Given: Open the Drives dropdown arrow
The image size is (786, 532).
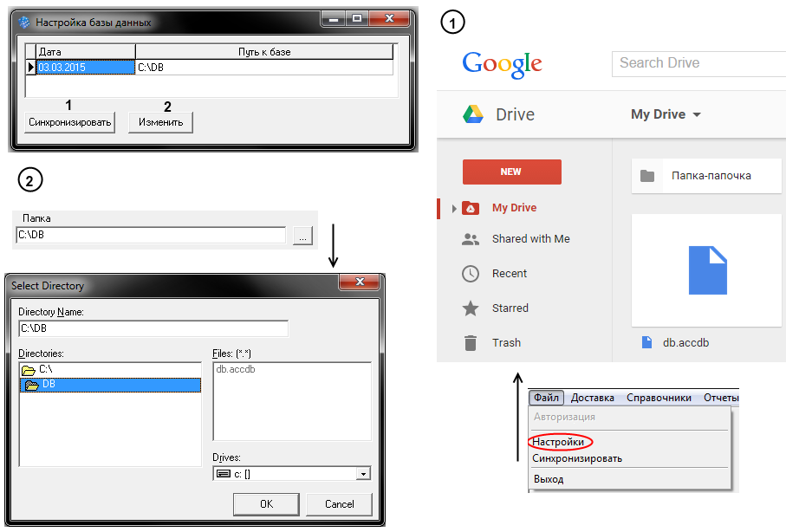Looking at the screenshot, I should click(x=363, y=474).
